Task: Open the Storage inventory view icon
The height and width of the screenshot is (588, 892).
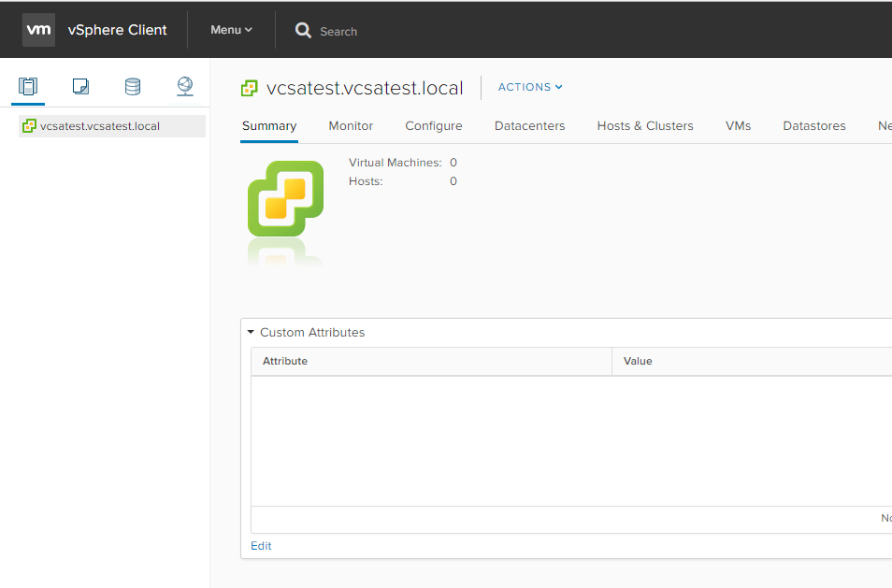Action: click(x=133, y=87)
